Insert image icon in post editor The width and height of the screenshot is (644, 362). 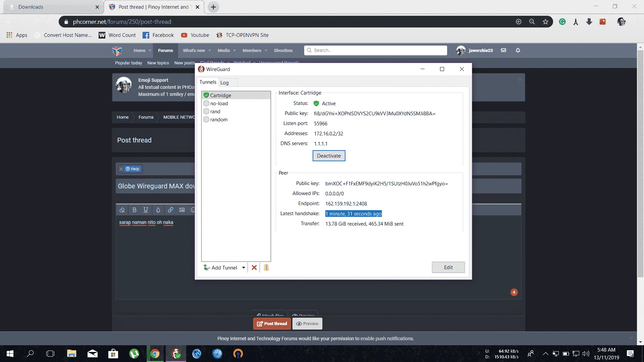click(x=182, y=210)
